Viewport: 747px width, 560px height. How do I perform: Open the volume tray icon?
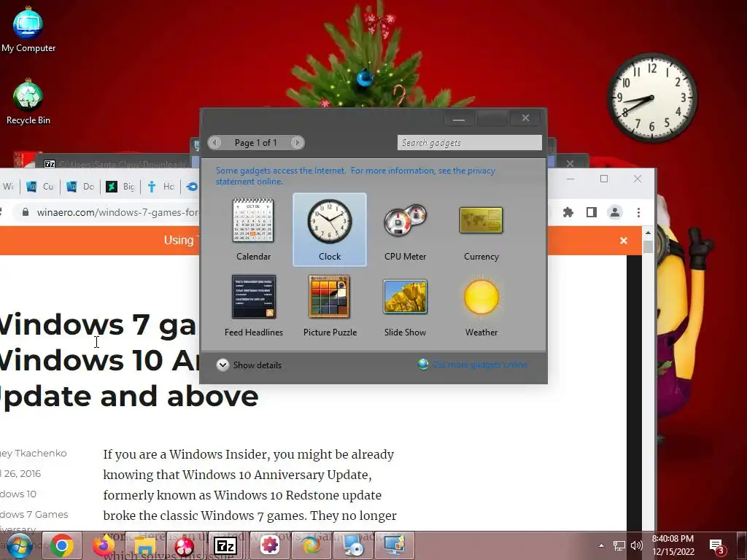(x=636, y=545)
